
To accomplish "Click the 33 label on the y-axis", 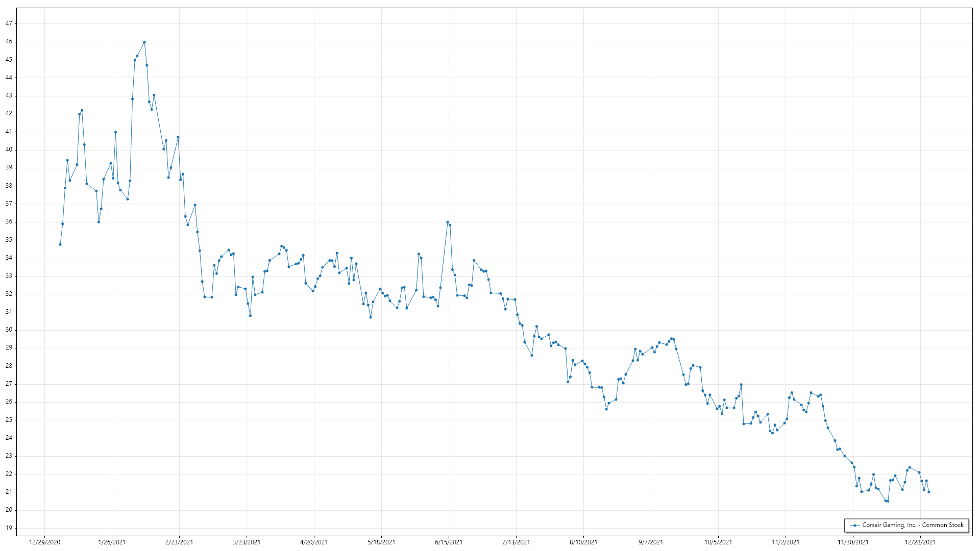I will click(x=9, y=276).
